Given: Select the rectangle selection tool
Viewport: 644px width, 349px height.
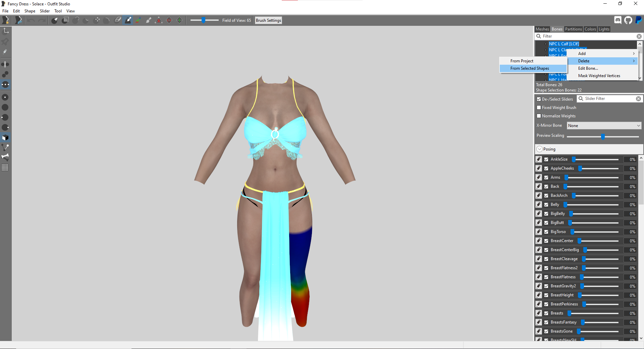Looking at the screenshot, I should [x=66, y=20].
